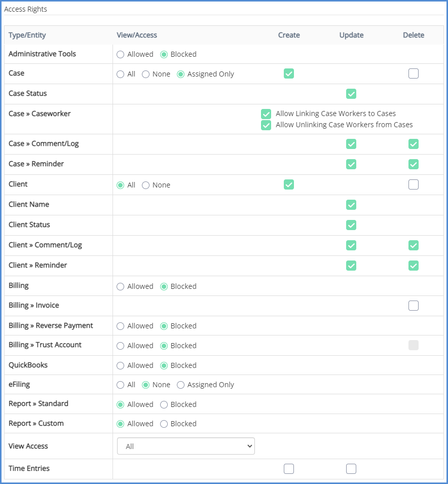Enable Delete permission for Client
The image size is (448, 484).
(414, 184)
